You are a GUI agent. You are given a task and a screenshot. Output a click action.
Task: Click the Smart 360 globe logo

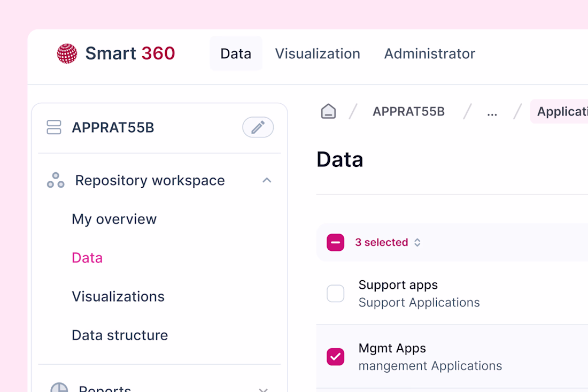[67, 53]
